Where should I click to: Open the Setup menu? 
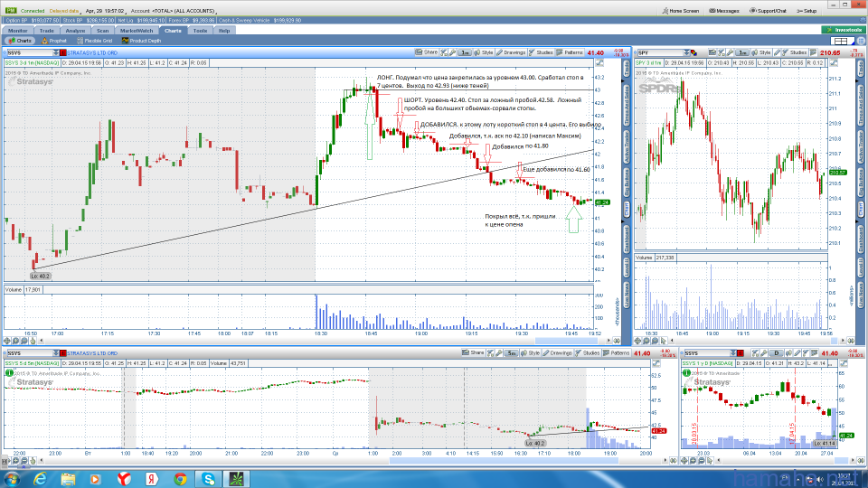tap(807, 11)
